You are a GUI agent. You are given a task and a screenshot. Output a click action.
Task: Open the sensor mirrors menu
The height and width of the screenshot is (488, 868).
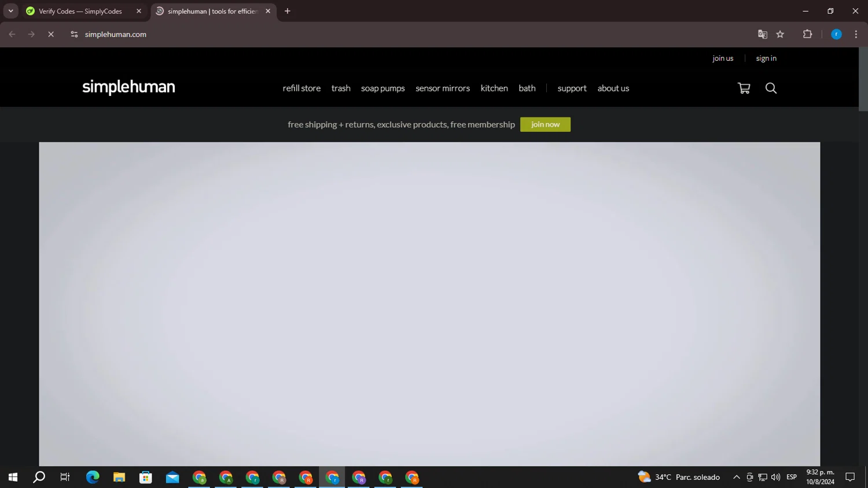coord(443,88)
